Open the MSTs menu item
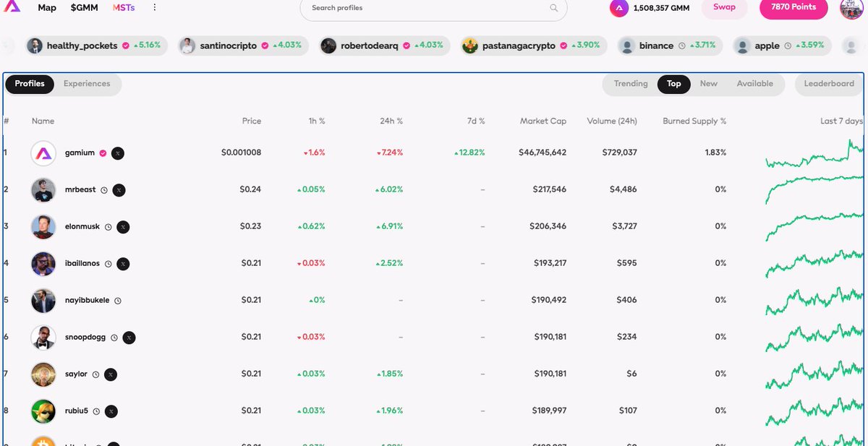The width and height of the screenshot is (868, 446). coord(124,8)
